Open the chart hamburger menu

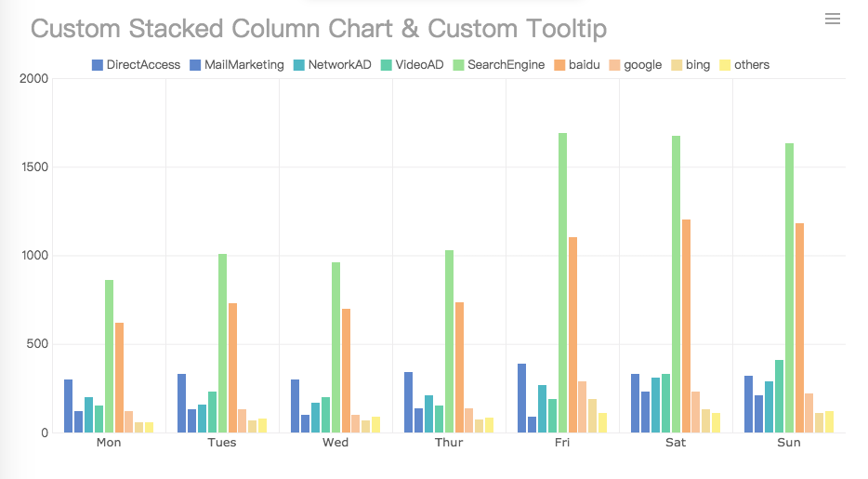pyautogui.click(x=832, y=20)
